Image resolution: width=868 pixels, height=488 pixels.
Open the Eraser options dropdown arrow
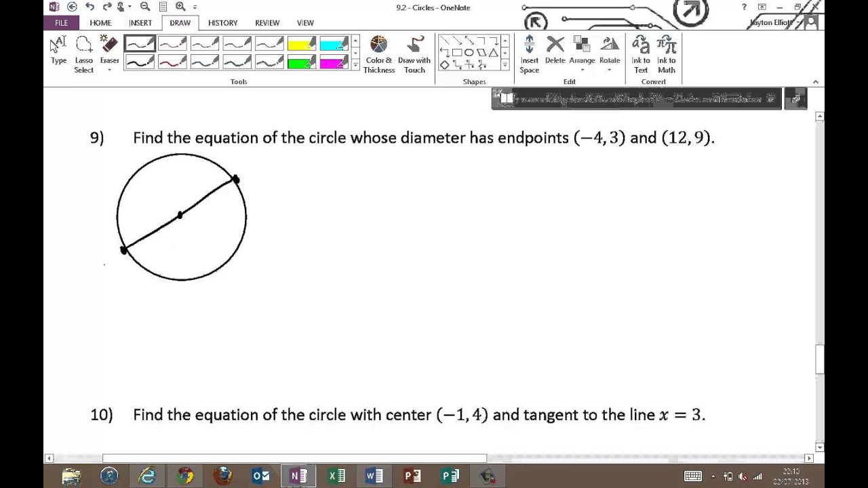tap(109, 70)
